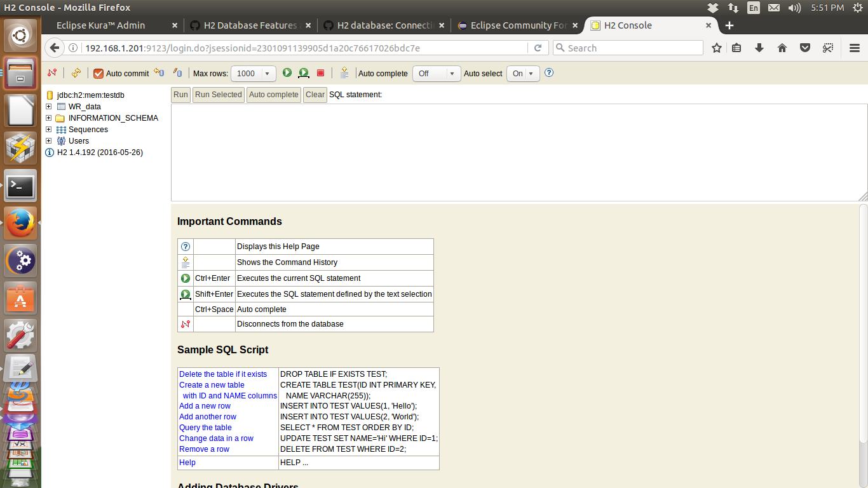The width and height of the screenshot is (868, 488).
Task: Stop the statement with the red square icon
Action: [321, 73]
